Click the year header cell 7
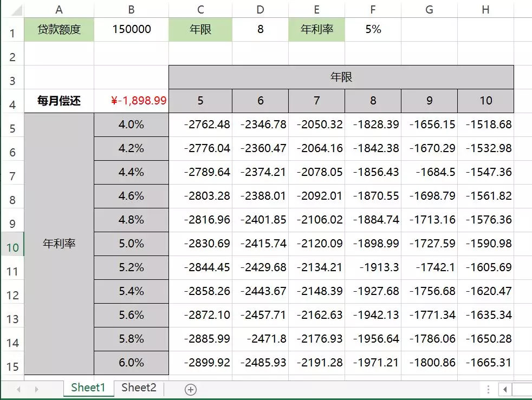This screenshot has width=532, height=400. pos(316,101)
